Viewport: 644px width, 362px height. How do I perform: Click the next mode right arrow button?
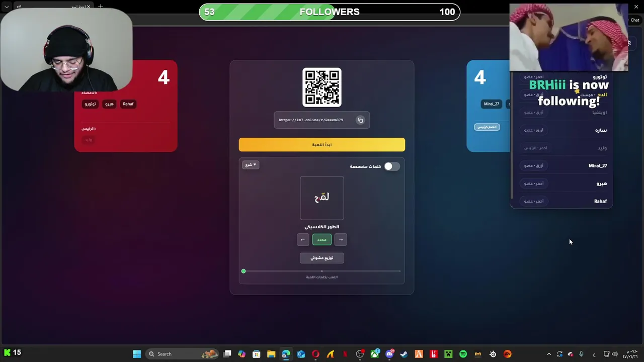coord(341,240)
